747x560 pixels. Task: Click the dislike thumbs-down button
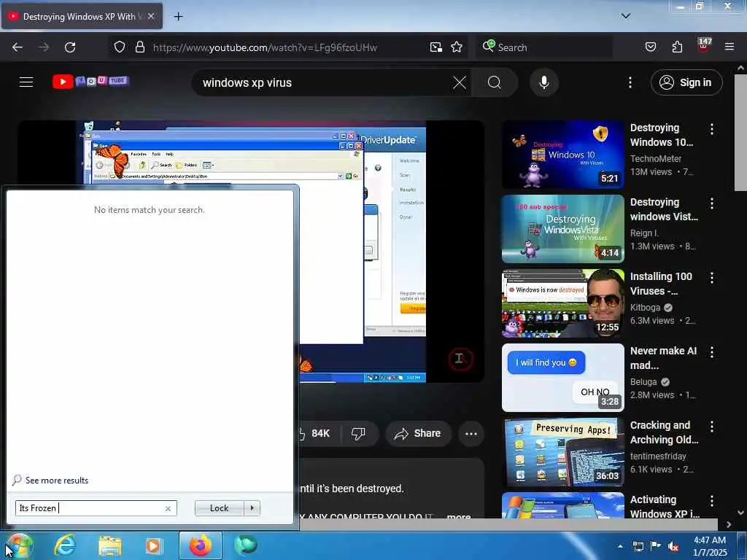point(358,433)
